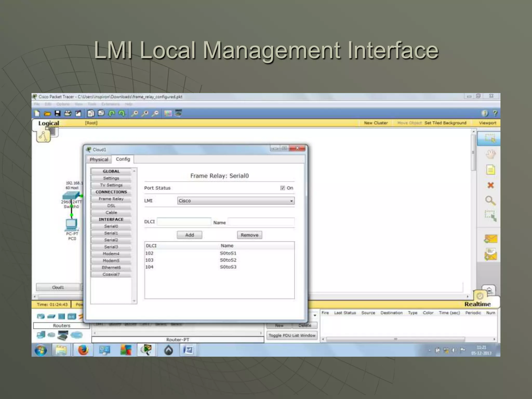Switch to Realtime mode tab

(x=477, y=304)
